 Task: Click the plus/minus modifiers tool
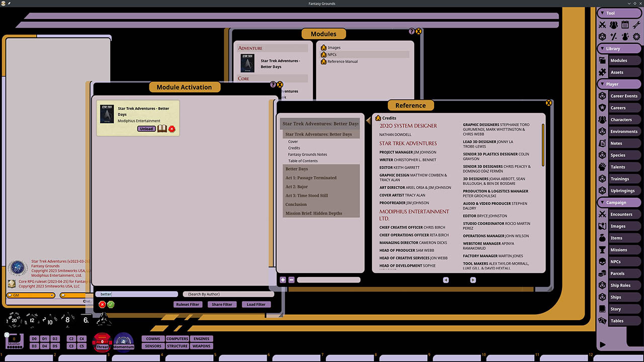(x=614, y=36)
